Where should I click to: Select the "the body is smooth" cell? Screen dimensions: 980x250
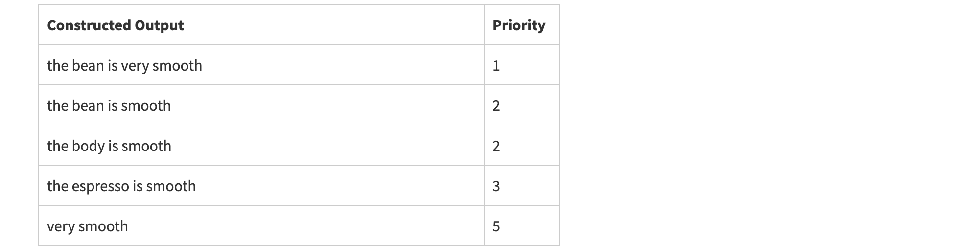(109, 146)
